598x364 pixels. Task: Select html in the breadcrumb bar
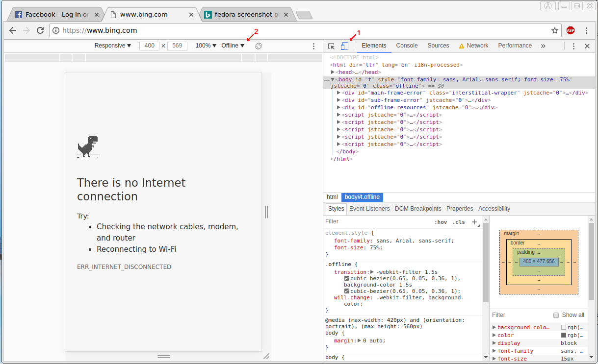click(333, 197)
